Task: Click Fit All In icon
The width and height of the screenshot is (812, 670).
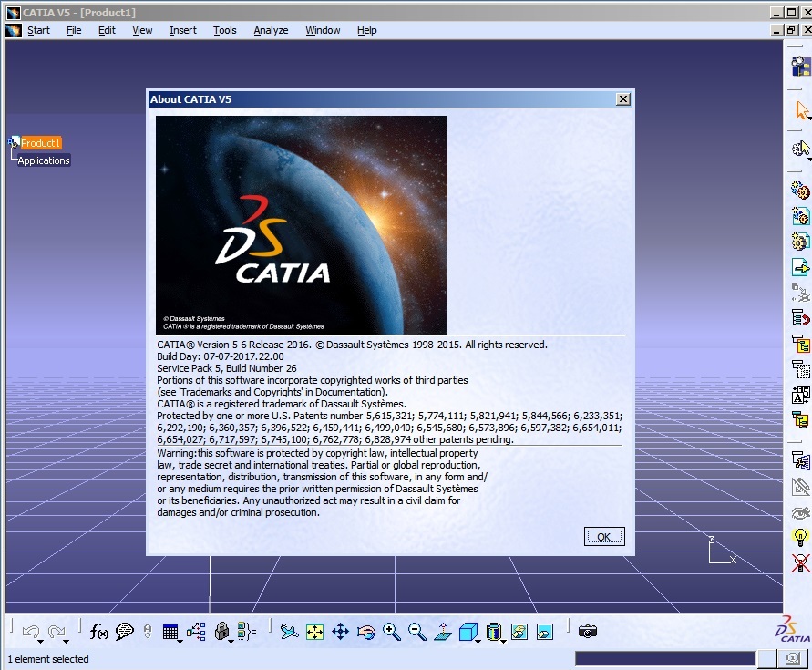Action: point(314,632)
